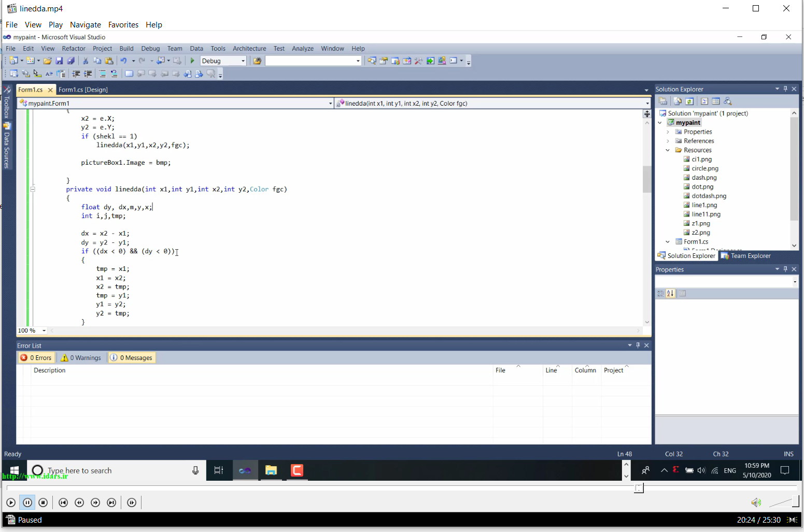The width and height of the screenshot is (804, 532).
Task: Click the Save All icon
Action: (x=70, y=61)
